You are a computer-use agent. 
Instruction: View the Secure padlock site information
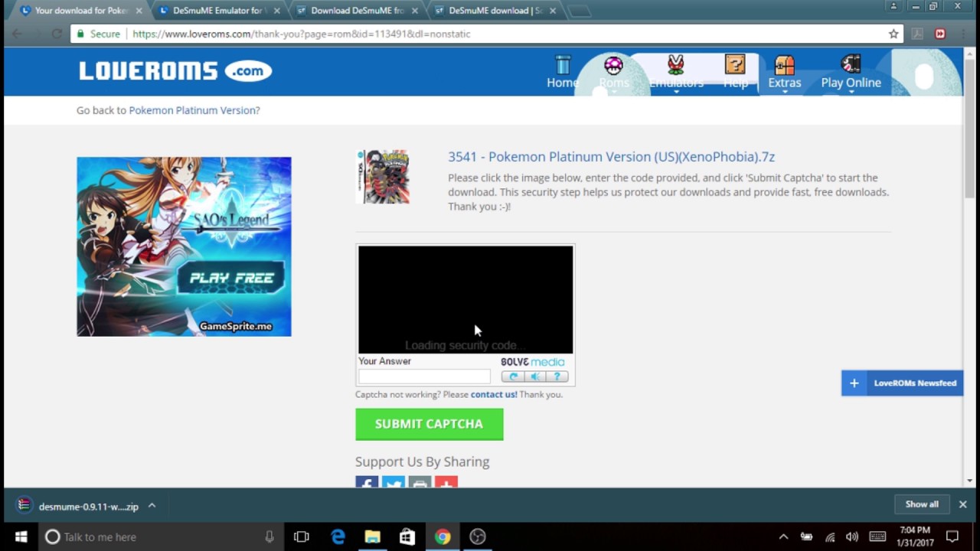tap(97, 34)
